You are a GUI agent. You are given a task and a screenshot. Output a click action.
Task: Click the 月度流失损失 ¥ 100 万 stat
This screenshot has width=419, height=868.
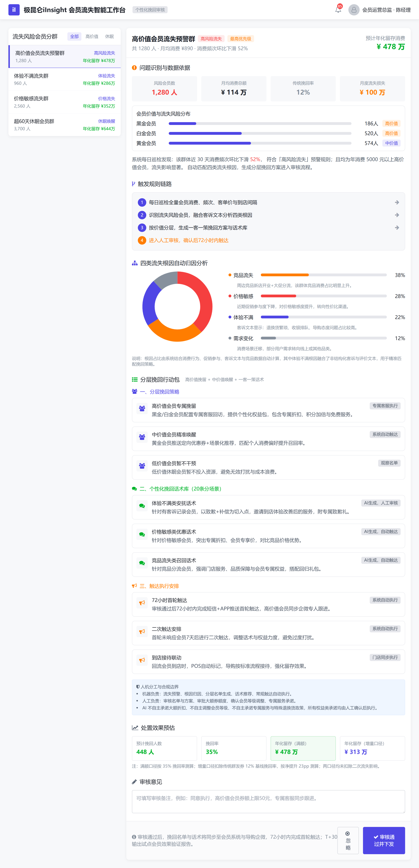pyautogui.click(x=373, y=89)
